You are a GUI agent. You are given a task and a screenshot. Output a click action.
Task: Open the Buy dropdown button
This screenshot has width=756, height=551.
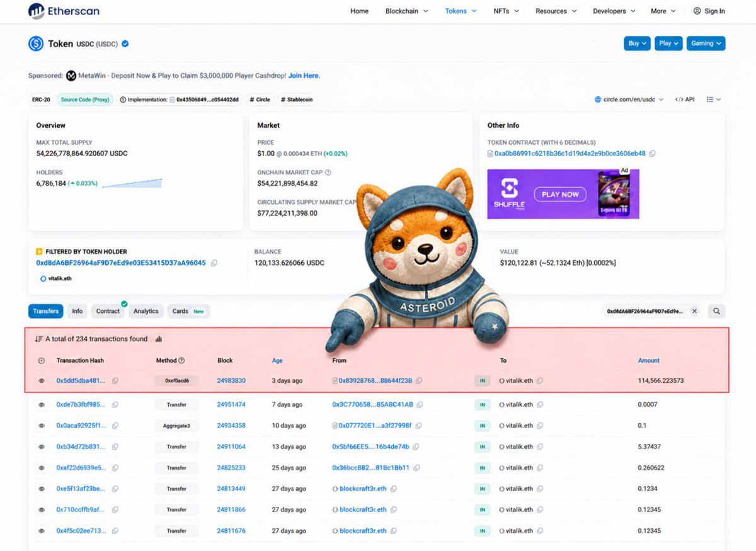click(637, 43)
